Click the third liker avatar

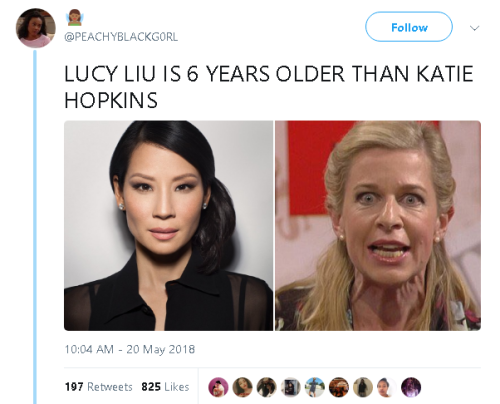267,387
